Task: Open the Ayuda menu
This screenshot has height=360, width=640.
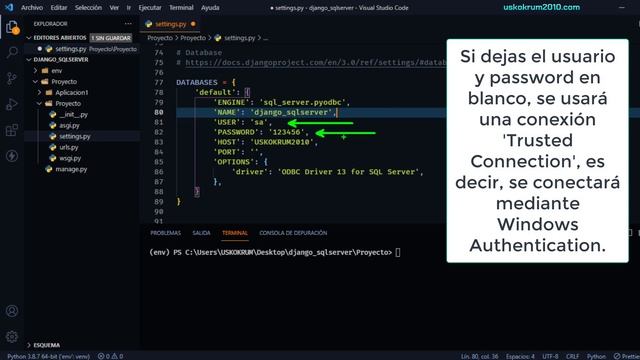Action: pyautogui.click(x=210, y=7)
